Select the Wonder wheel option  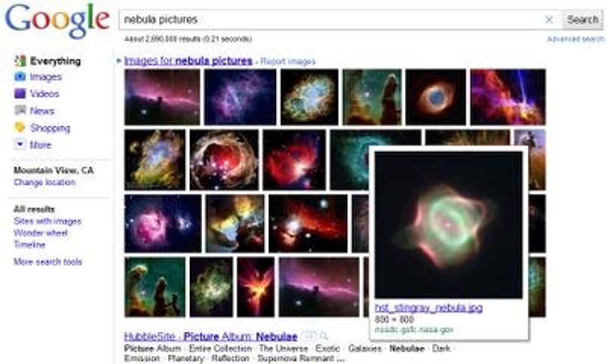(x=40, y=233)
